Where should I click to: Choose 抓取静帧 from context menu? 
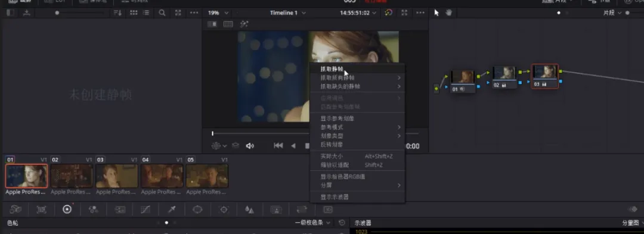[x=357, y=69]
